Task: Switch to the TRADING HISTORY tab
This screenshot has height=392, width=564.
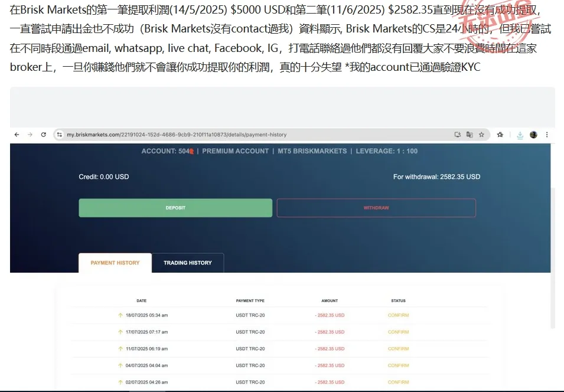Action: click(188, 263)
